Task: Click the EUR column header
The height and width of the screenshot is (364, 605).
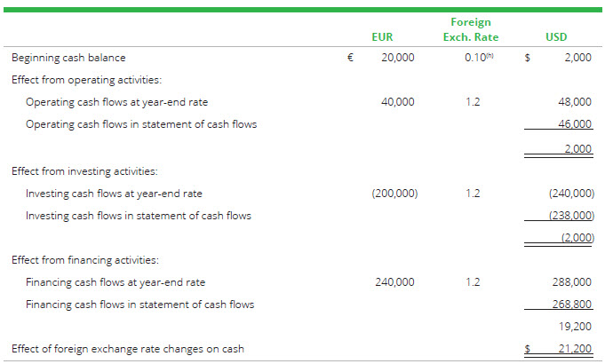Action: point(382,37)
